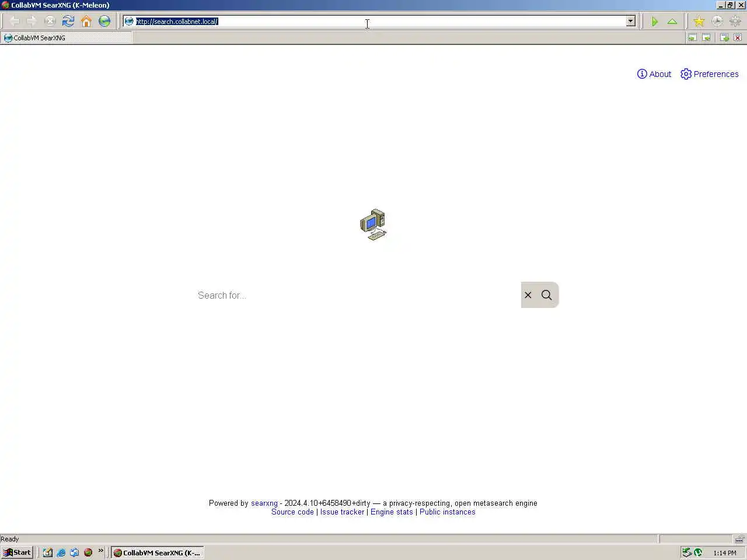Open a new tab with the tab bar plus icon

[724, 38]
